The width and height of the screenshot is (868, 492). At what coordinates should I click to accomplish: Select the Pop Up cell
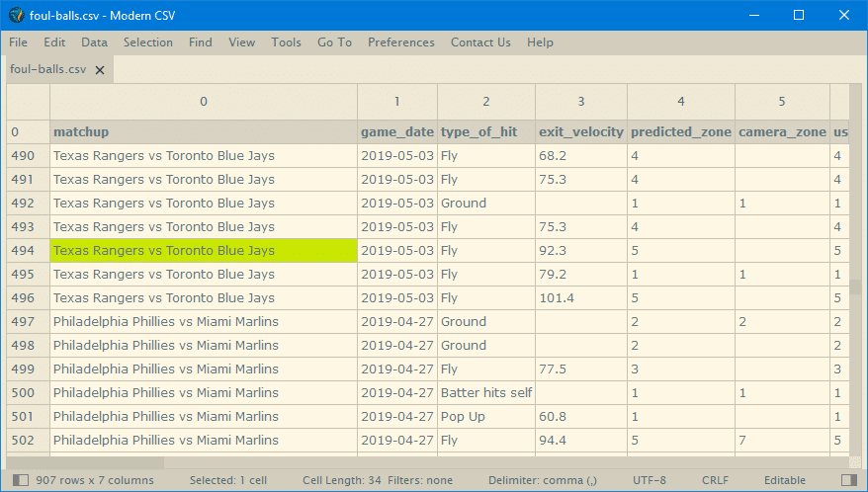tap(486, 416)
